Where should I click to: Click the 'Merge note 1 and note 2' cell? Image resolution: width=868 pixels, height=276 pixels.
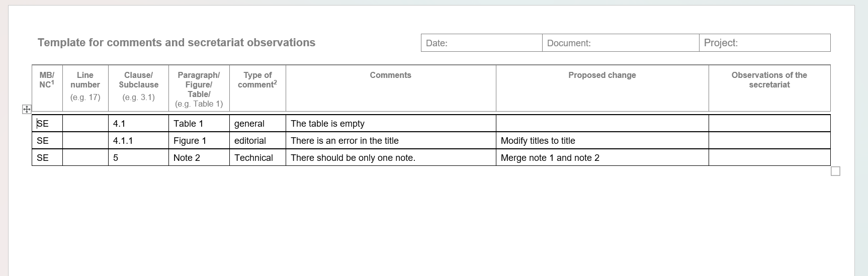click(x=602, y=158)
